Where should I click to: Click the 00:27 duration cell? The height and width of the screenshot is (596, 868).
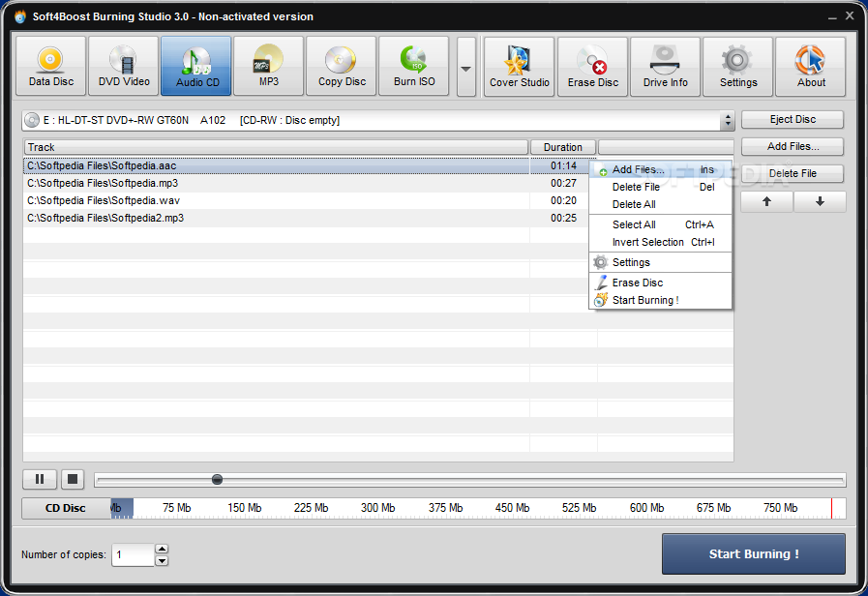563,183
